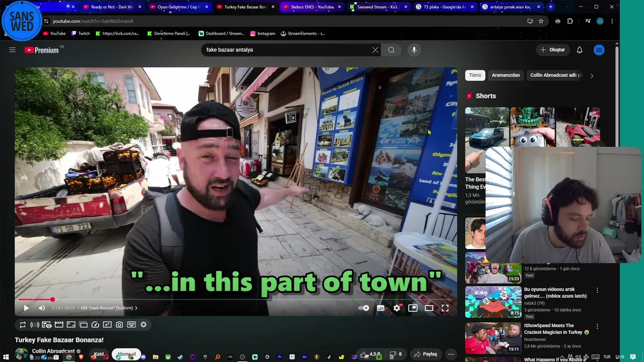This screenshot has height=362, width=644.
Task: Like the video (4,5 B)
Action: pyautogui.click(x=370, y=354)
